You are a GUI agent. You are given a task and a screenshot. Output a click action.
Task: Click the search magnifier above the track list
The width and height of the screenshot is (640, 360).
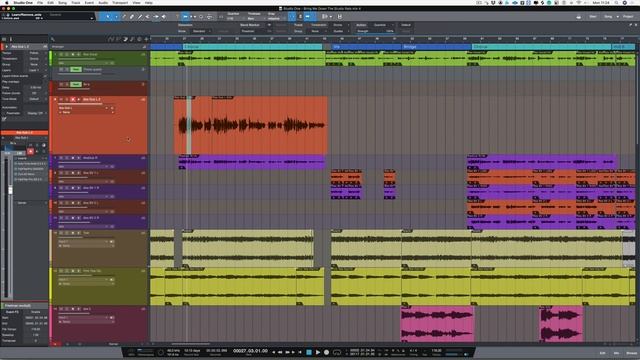point(53,39)
